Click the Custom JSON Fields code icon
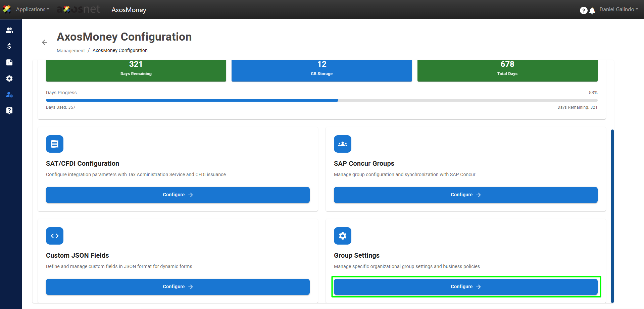 pyautogui.click(x=55, y=236)
